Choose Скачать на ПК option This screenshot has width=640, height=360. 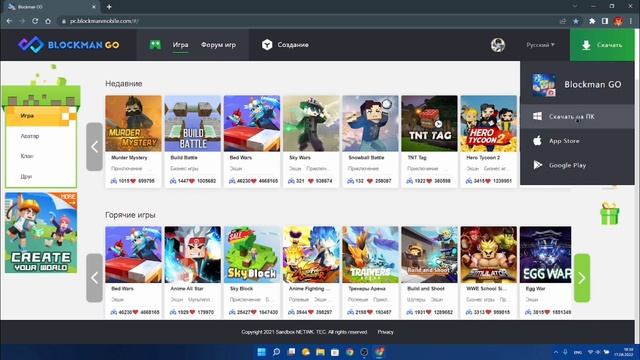577,116
